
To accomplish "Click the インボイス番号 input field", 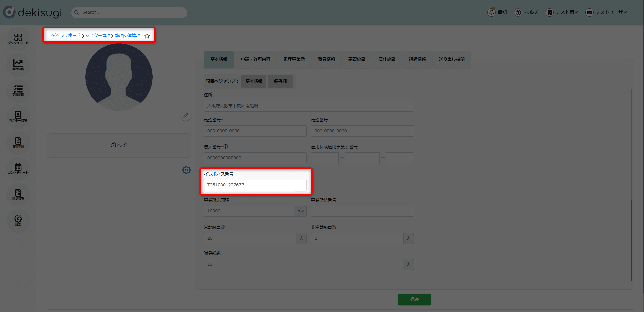I will click(x=255, y=185).
